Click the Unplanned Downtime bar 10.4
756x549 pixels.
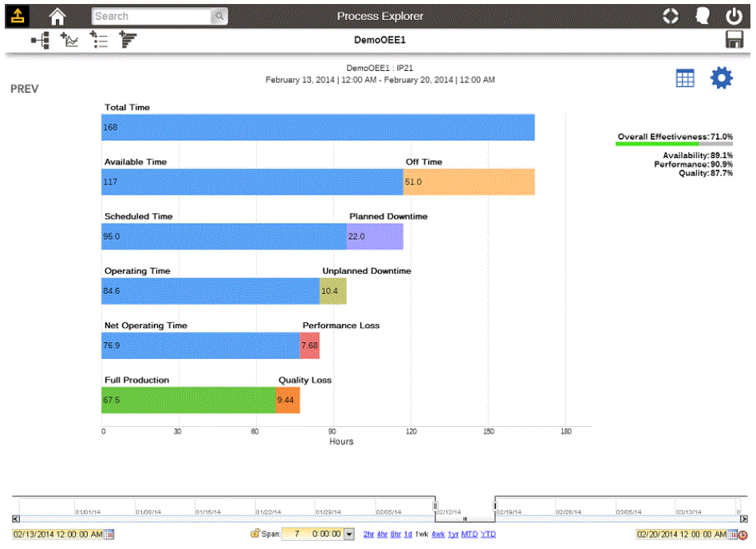tap(333, 291)
